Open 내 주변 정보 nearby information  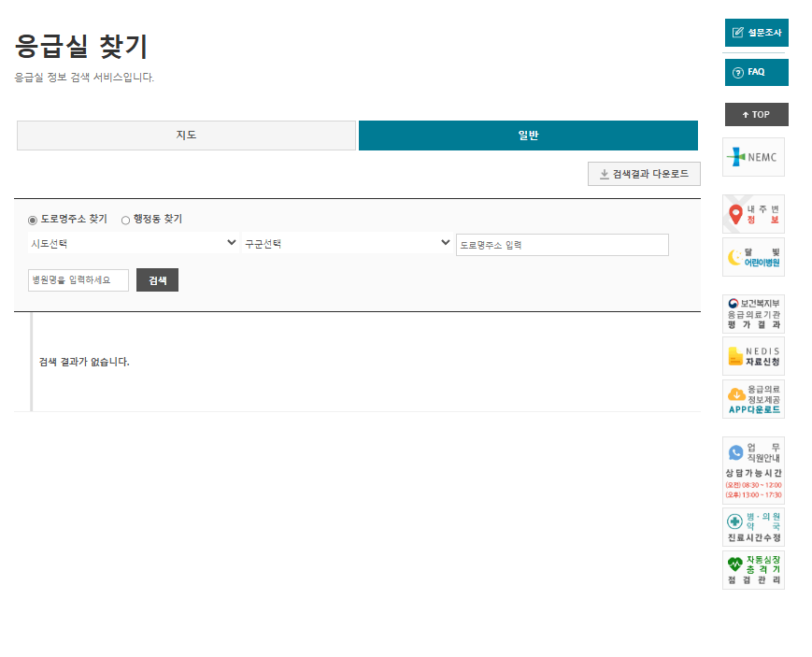pyautogui.click(x=752, y=213)
